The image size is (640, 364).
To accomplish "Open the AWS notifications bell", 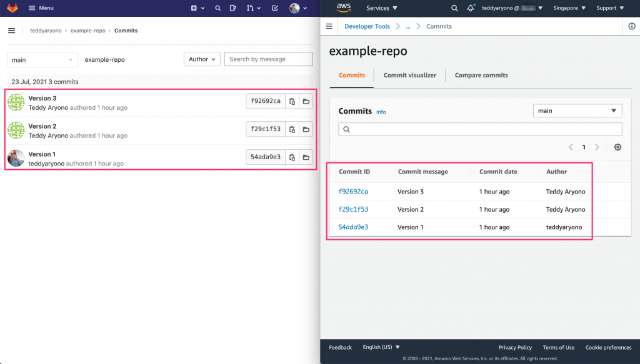I will point(470,8).
